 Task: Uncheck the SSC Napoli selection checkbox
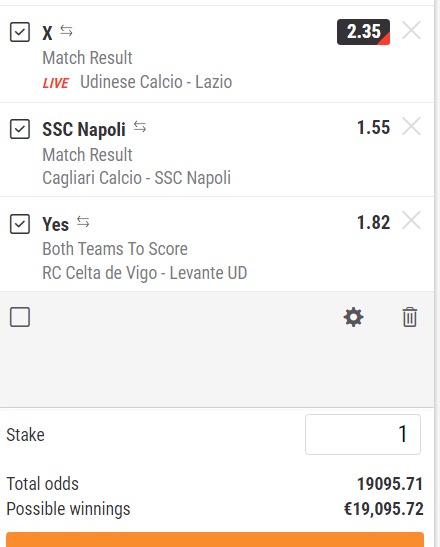20,129
